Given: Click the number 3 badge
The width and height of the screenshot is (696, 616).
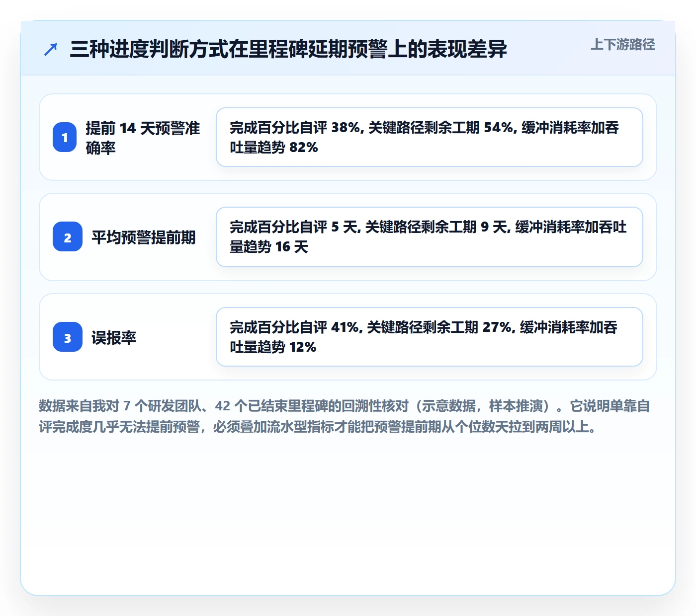Looking at the screenshot, I should coord(68,337).
